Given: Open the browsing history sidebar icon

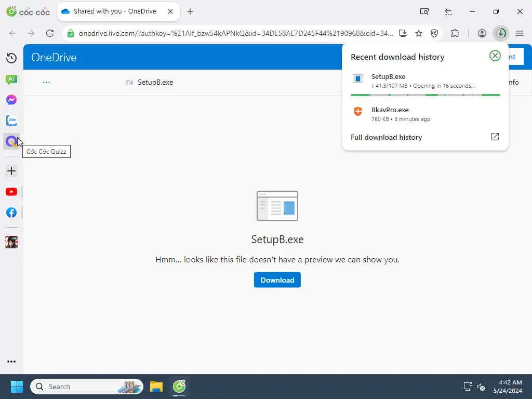Looking at the screenshot, I should [11, 58].
